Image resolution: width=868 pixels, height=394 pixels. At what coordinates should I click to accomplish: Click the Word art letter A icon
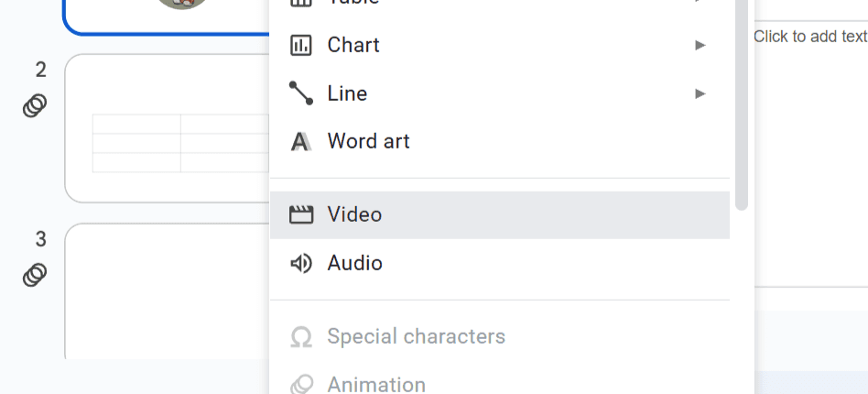click(301, 142)
